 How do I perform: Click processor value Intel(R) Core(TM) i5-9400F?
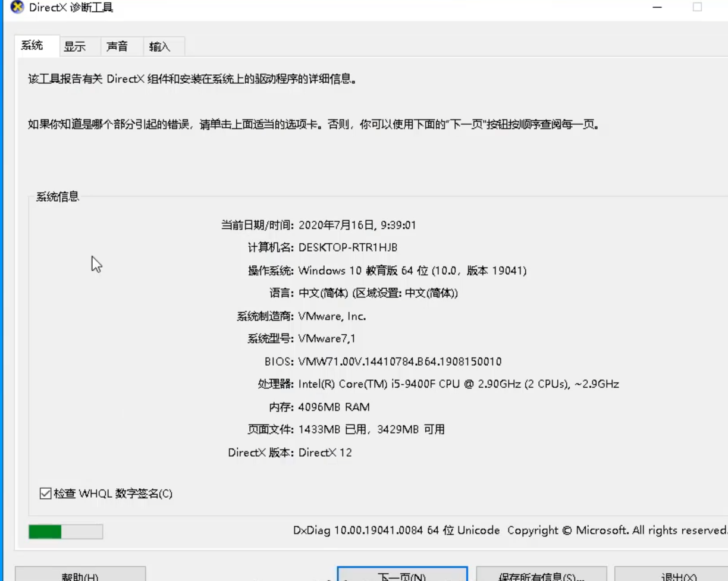click(459, 384)
